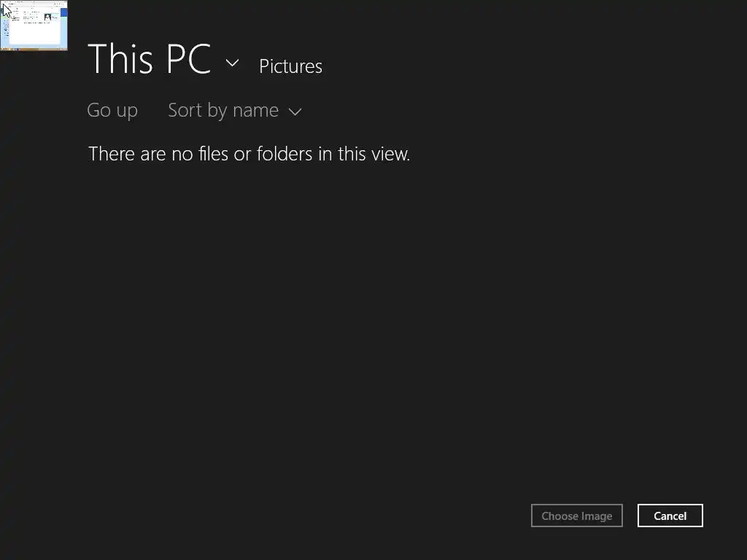Navigate up one folder with Go up
This screenshot has width=747, height=560.
point(112,110)
